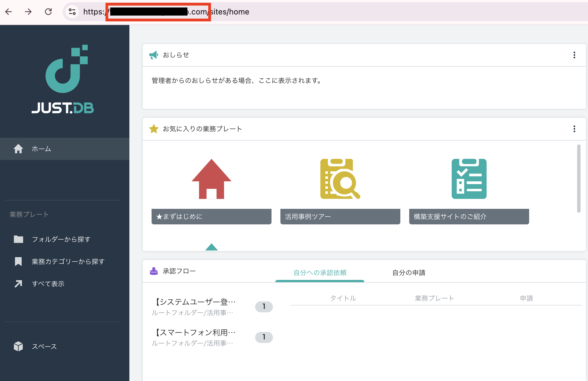Click the teal checklist plate icon
This screenshot has width=588, height=381.
pos(469,179)
